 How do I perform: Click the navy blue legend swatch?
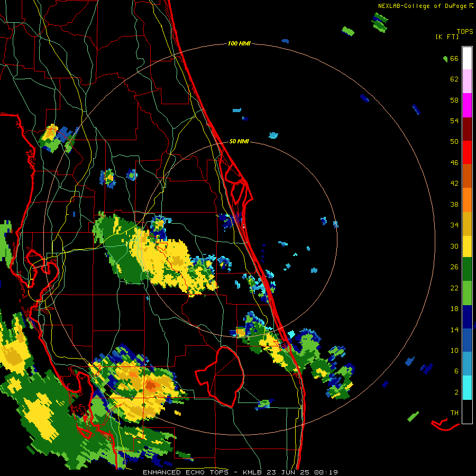[467, 317]
